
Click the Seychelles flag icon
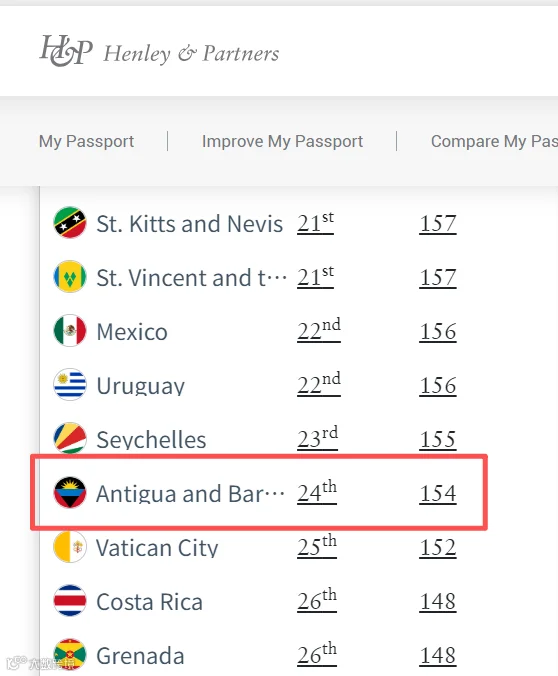[70, 438]
